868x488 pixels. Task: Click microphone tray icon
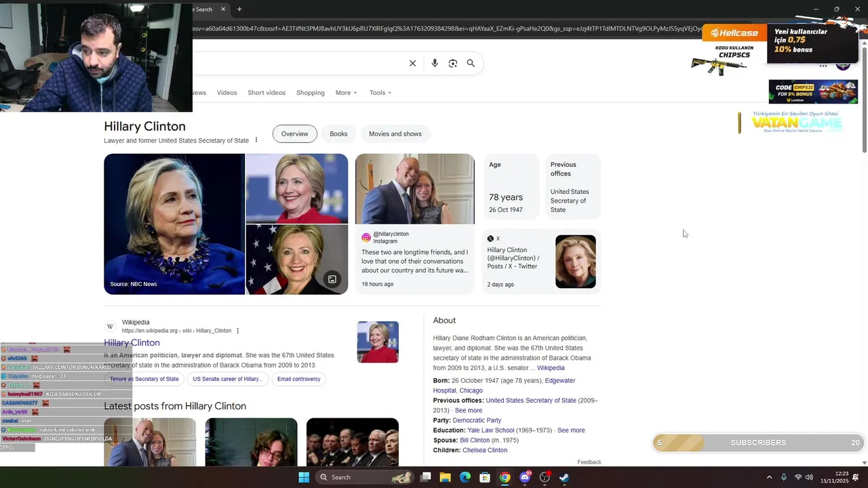tap(784, 477)
